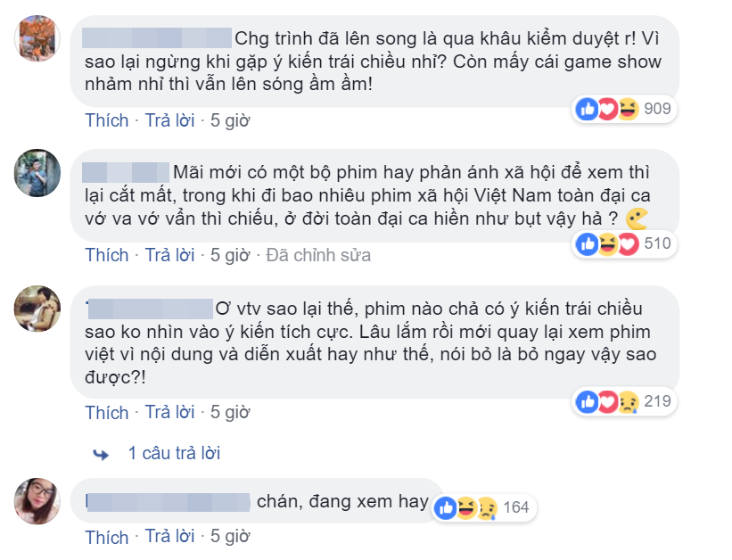Open second commenter's avatar thumbnail
This screenshot has width=732, height=560.
(x=37, y=172)
